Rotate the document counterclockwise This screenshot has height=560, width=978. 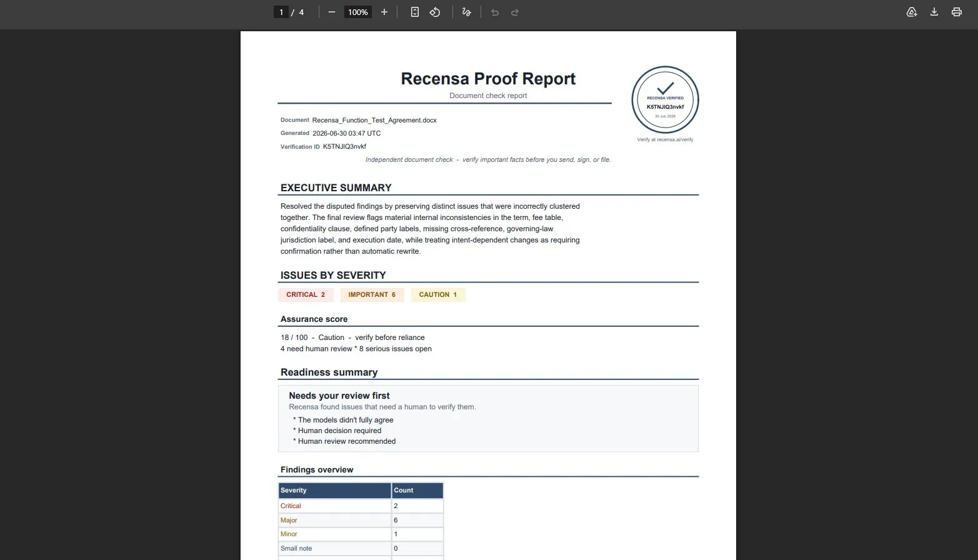point(435,12)
